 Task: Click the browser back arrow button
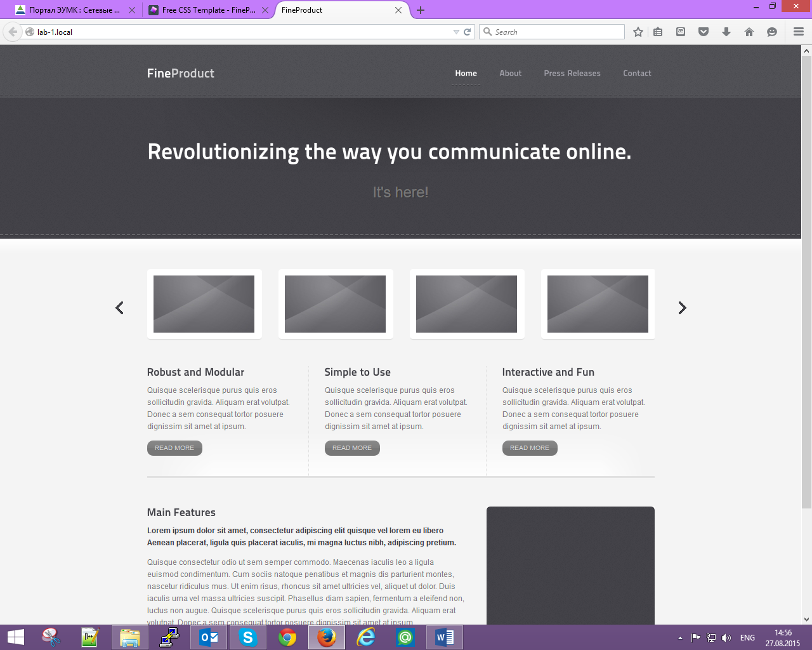point(12,32)
